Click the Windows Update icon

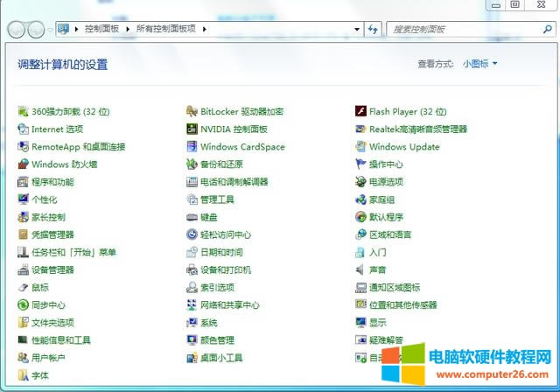(x=360, y=146)
